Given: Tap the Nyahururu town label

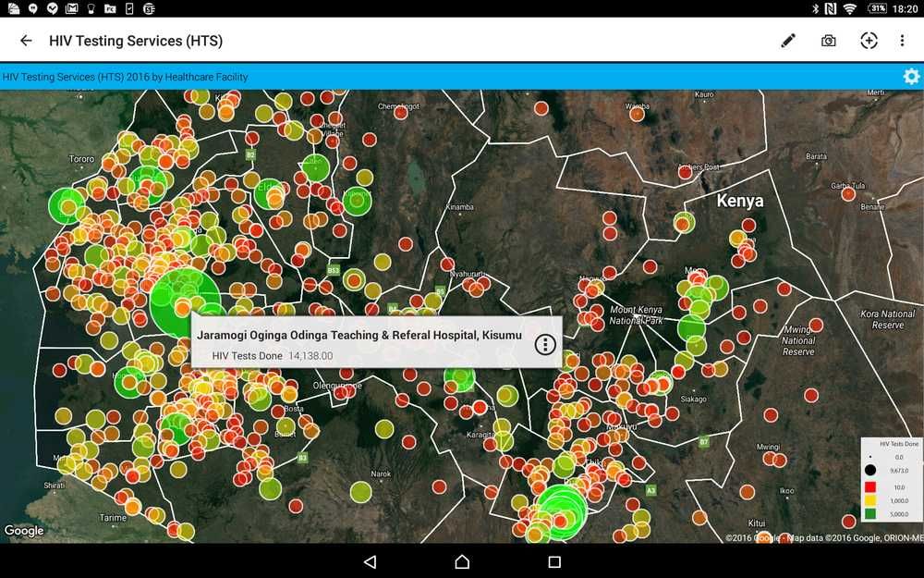Looking at the screenshot, I should click(x=468, y=275).
